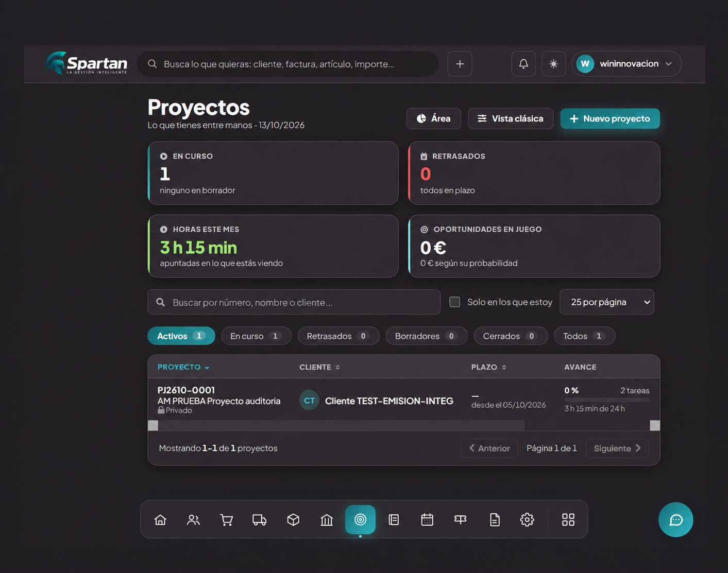Screen dimensions: 728x573
Task: Expand the wininnovacion user menu
Action: pos(627,64)
